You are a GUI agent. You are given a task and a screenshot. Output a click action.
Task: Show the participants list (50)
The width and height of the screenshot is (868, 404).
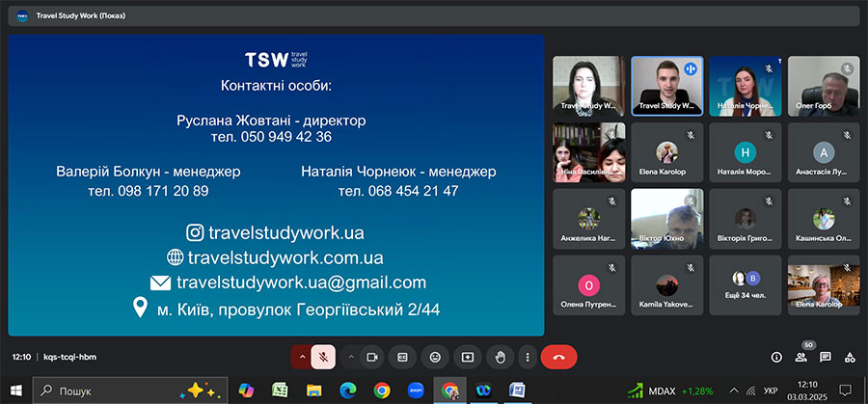click(801, 357)
